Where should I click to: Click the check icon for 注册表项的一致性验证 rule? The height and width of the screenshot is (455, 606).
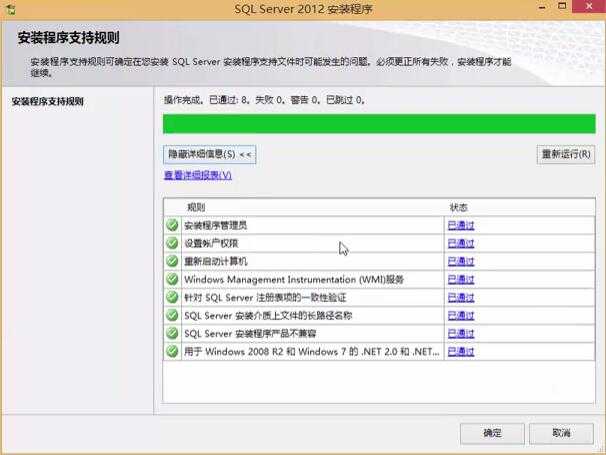tap(172, 297)
